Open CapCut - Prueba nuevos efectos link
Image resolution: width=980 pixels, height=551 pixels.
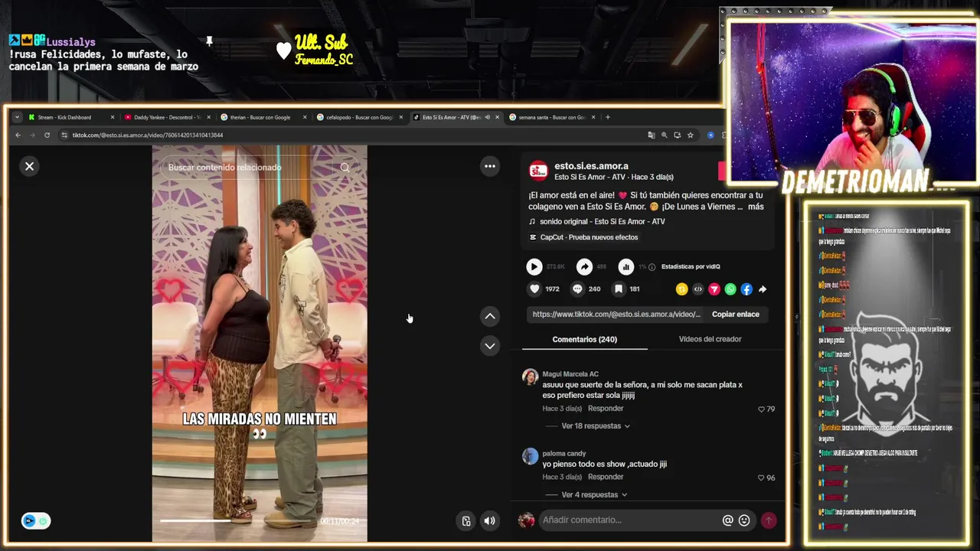click(x=589, y=237)
